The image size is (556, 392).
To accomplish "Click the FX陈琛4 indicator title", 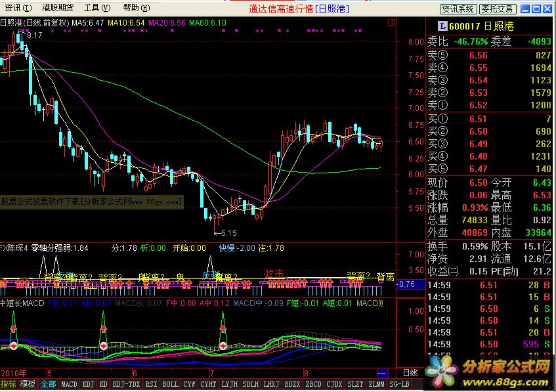I will (14, 248).
